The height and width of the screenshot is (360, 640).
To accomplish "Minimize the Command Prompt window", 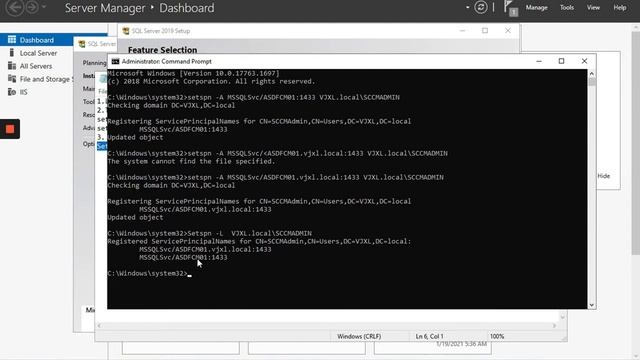I will 539,61.
